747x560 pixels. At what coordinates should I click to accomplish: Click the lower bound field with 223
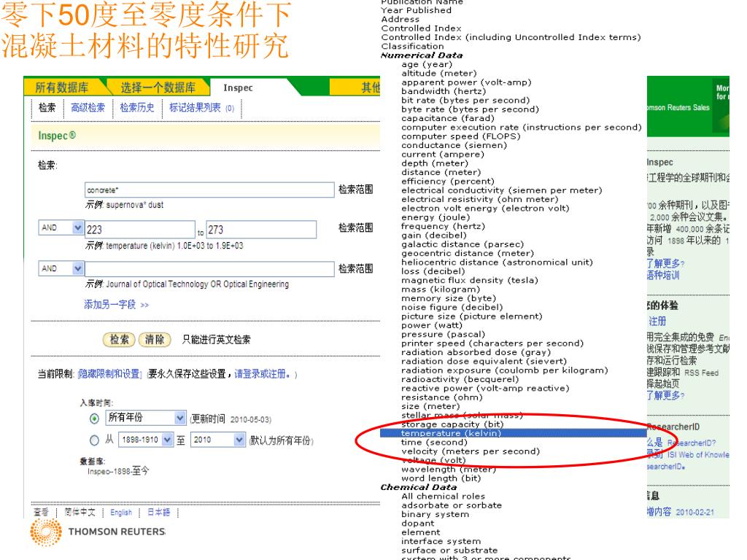pos(140,230)
